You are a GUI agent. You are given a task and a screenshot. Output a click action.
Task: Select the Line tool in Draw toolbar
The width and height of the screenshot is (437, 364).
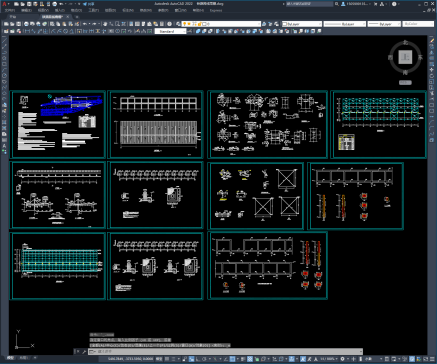point(4,40)
